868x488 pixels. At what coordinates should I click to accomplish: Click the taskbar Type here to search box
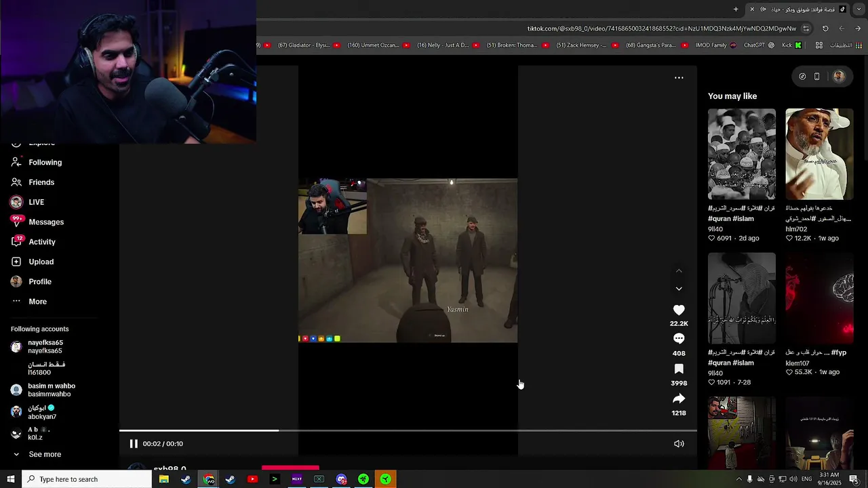click(87, 479)
